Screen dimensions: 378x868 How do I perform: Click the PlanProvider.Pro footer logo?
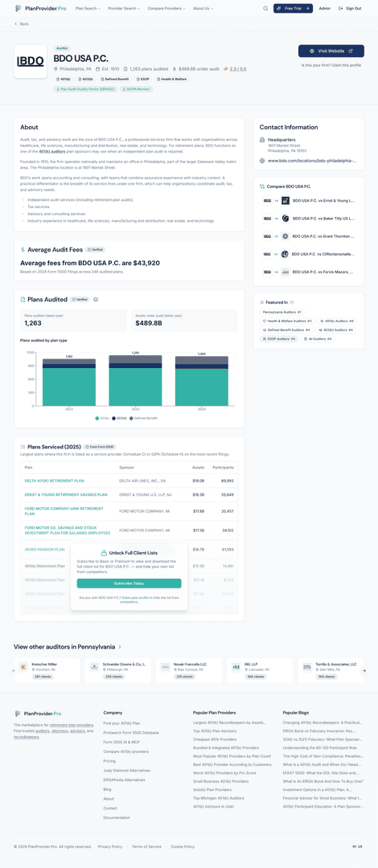tap(38, 714)
